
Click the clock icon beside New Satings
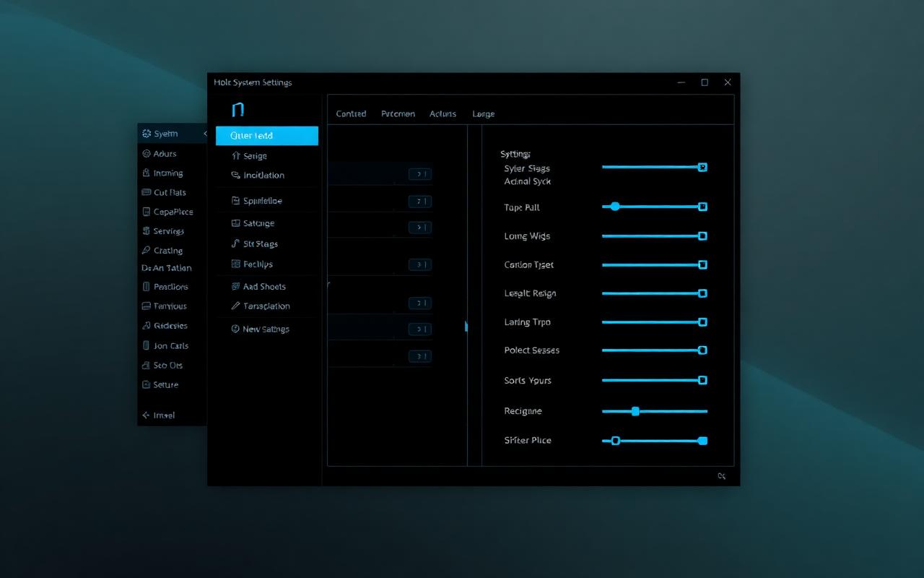click(x=236, y=329)
